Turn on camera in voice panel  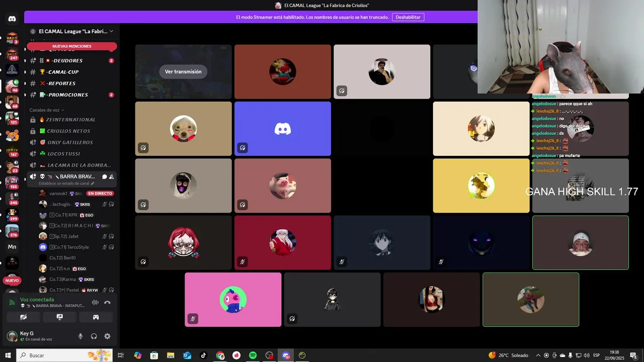pos(23,317)
